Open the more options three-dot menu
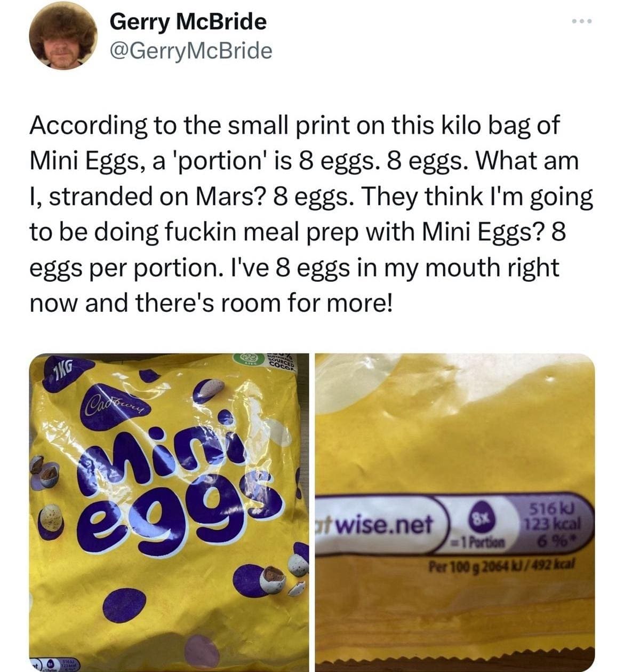 (581, 22)
